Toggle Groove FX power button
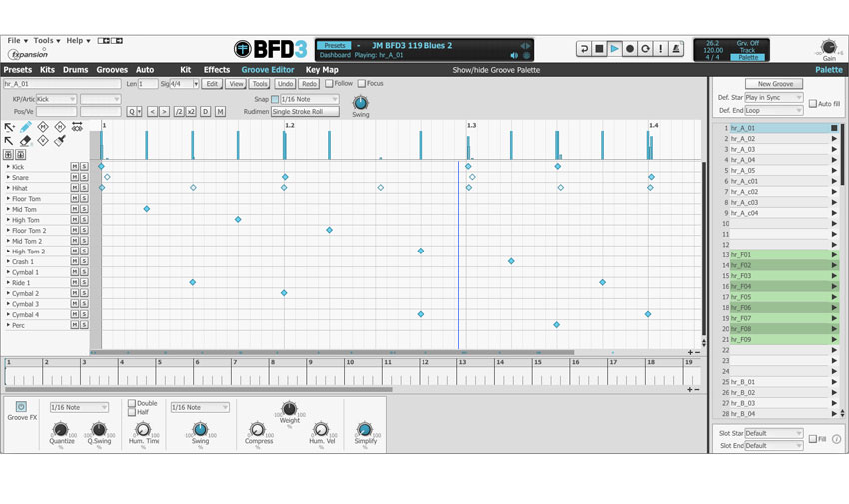This screenshot has width=849, height=504. (21, 406)
